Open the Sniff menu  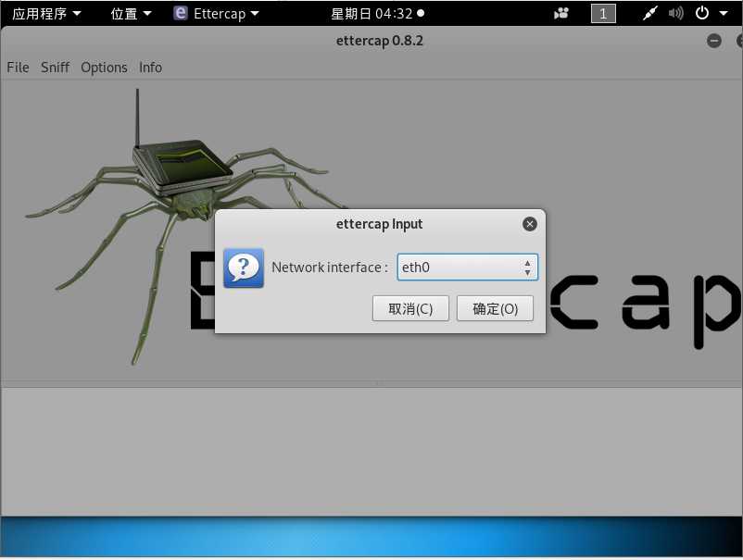point(55,68)
